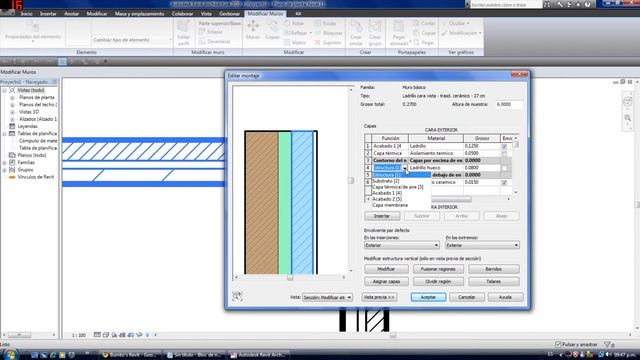
Task: Click the Pegar alineado icon
Action: point(398,27)
